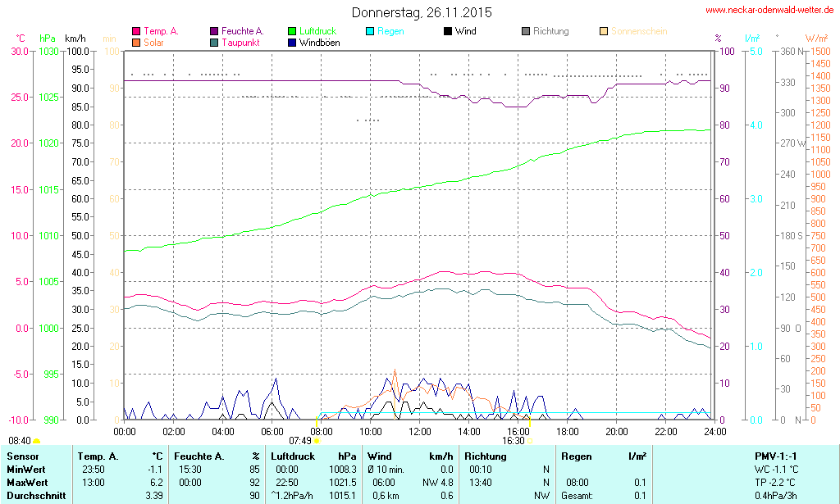The image size is (840, 504).
Task: Select the orange Solar legend square
Action: [136, 43]
